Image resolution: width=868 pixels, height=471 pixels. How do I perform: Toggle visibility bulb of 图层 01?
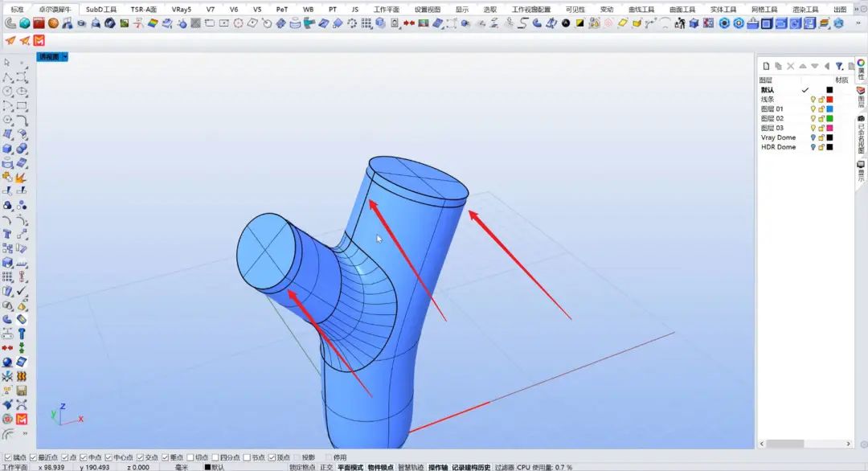[x=813, y=109]
